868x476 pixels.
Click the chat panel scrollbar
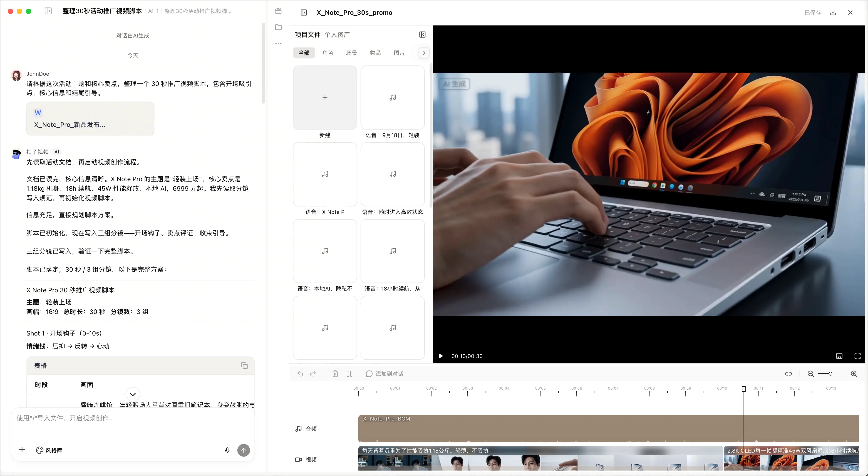[x=263, y=63]
